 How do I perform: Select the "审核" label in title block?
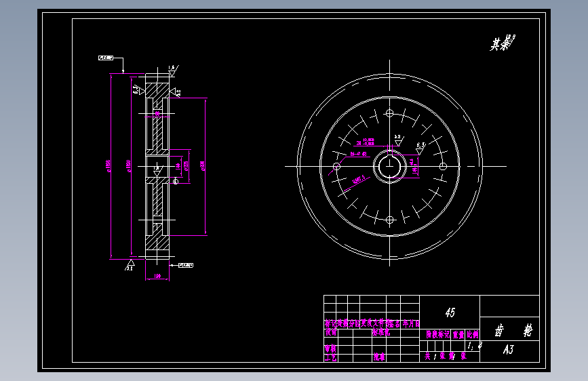click(330, 348)
